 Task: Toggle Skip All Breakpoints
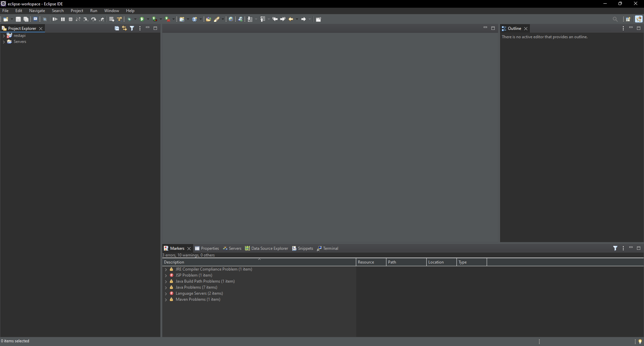point(45,19)
